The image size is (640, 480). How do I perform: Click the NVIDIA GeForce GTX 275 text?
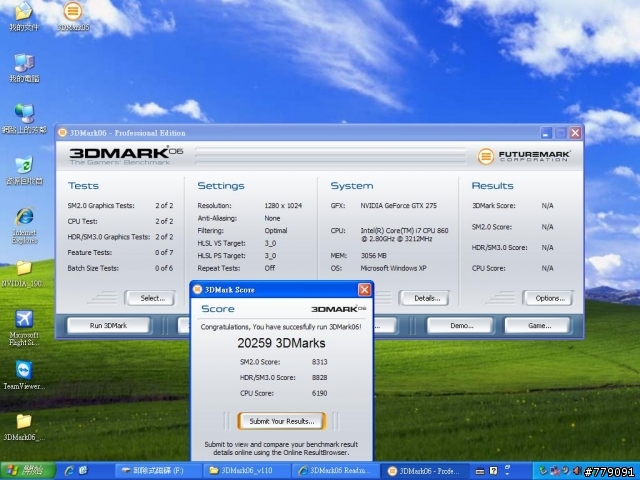[x=398, y=206]
